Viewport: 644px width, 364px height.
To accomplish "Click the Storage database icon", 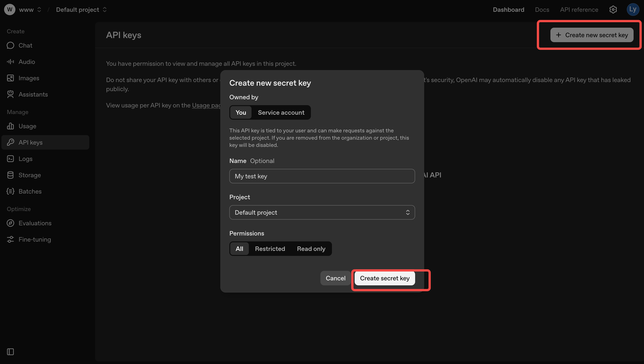I will click(10, 175).
